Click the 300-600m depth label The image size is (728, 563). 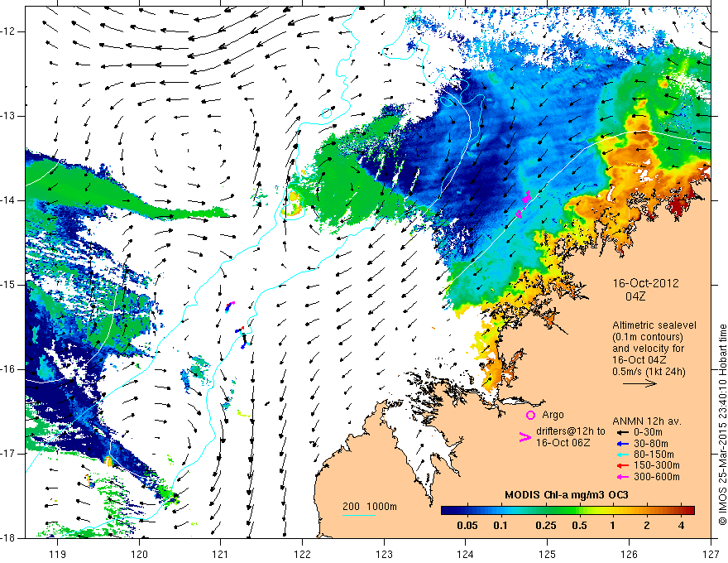(657, 477)
